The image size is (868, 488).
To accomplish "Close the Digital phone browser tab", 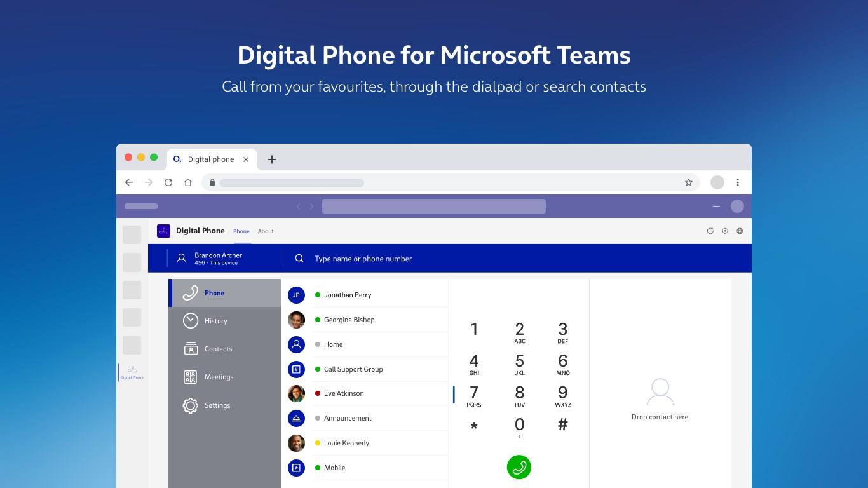I will click(246, 159).
